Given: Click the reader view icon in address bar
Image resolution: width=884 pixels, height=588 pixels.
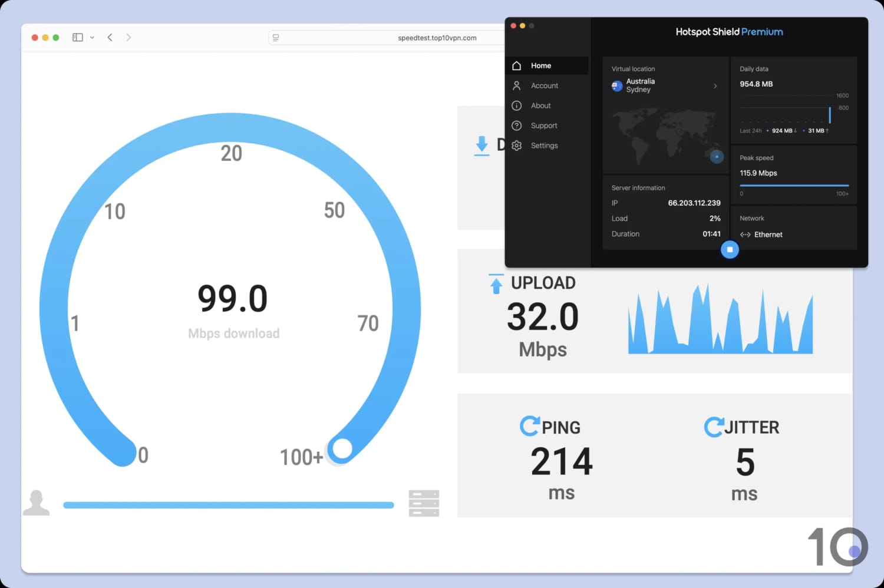Looking at the screenshot, I should coord(275,37).
